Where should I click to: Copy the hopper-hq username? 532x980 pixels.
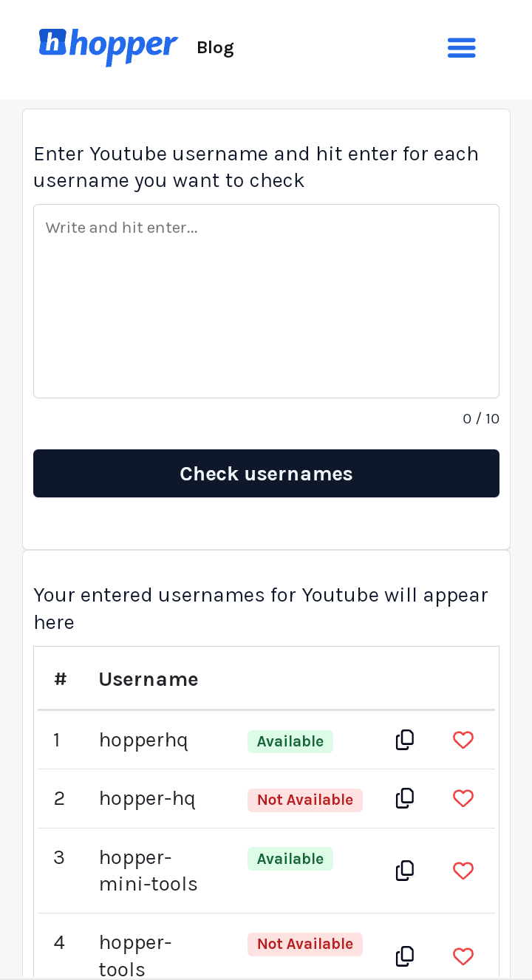405,798
